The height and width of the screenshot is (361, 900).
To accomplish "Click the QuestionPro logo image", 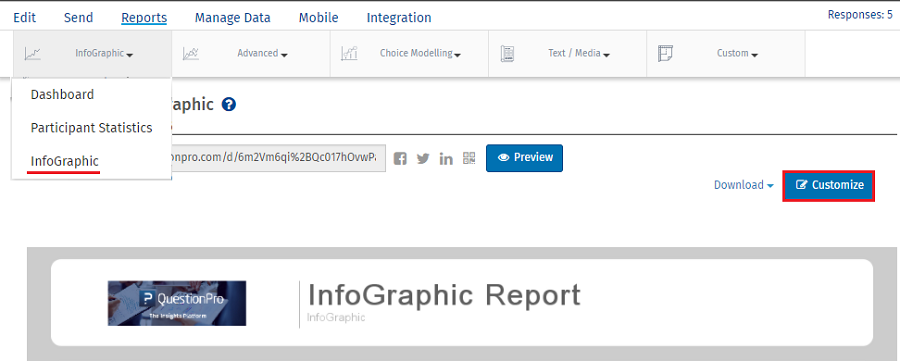I will pyautogui.click(x=177, y=303).
